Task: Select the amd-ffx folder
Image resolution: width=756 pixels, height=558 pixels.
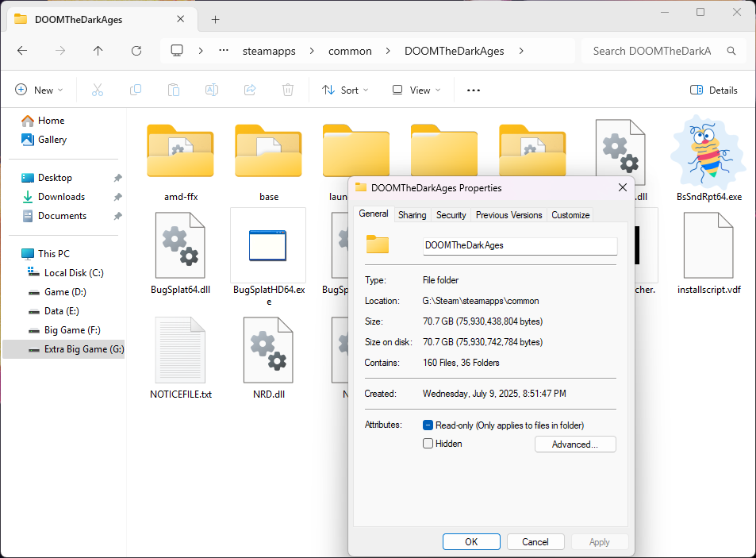Action: coord(180,154)
